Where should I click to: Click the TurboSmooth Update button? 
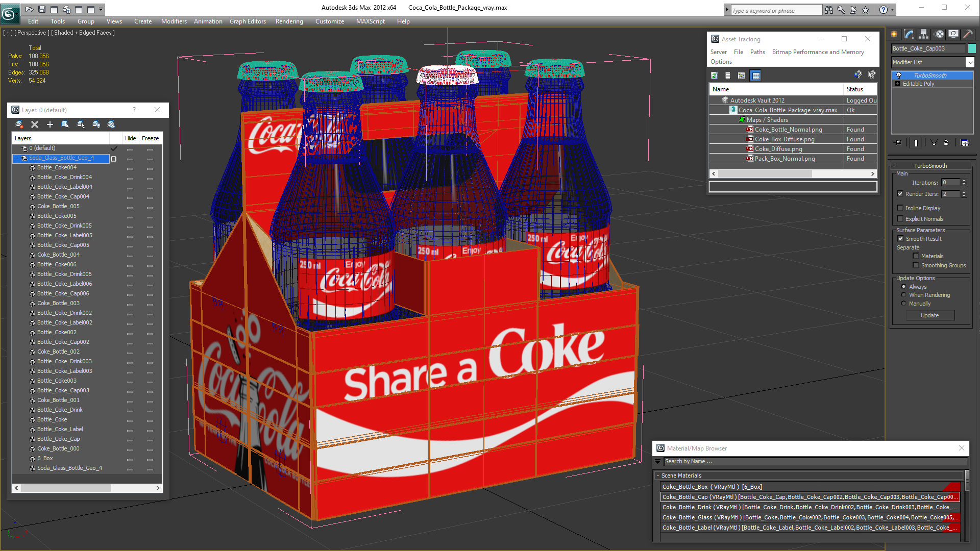pos(929,315)
